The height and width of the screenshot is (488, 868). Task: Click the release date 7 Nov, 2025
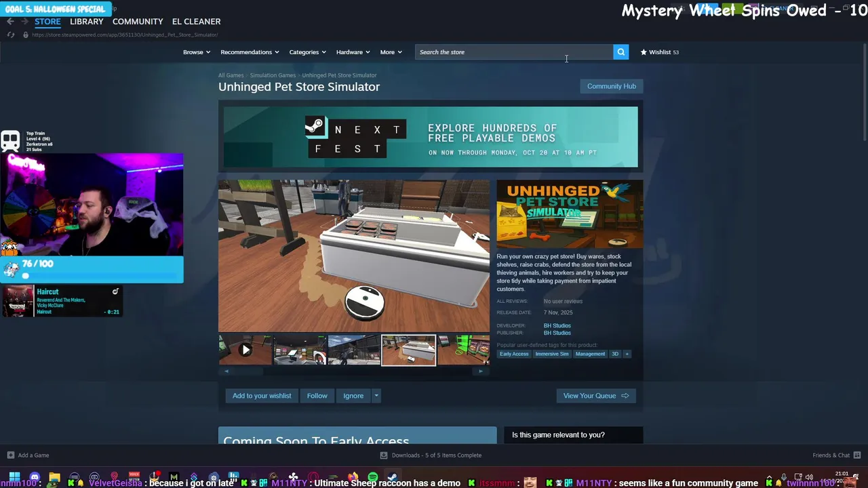click(x=558, y=313)
